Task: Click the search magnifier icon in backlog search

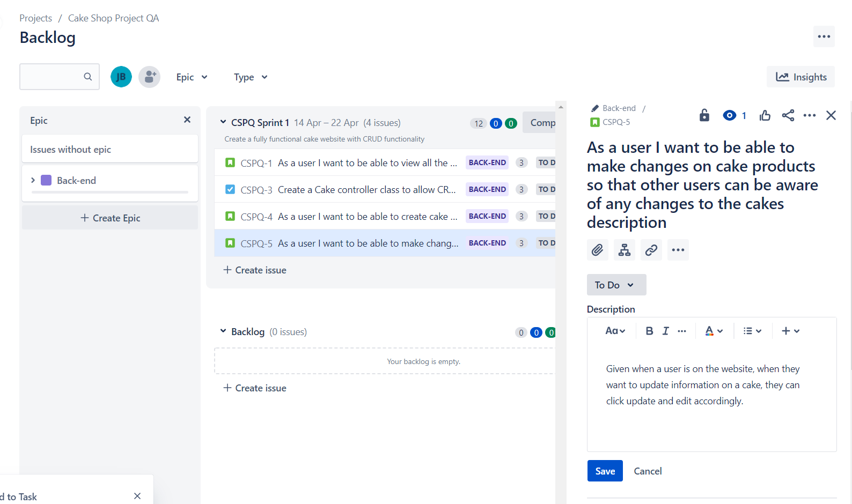Action: 88,77
